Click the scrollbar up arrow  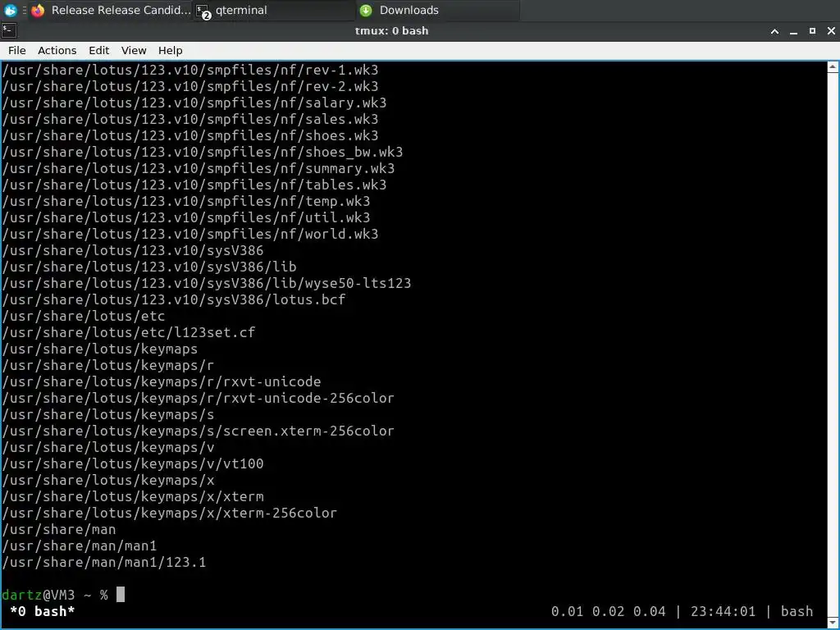tap(833, 67)
